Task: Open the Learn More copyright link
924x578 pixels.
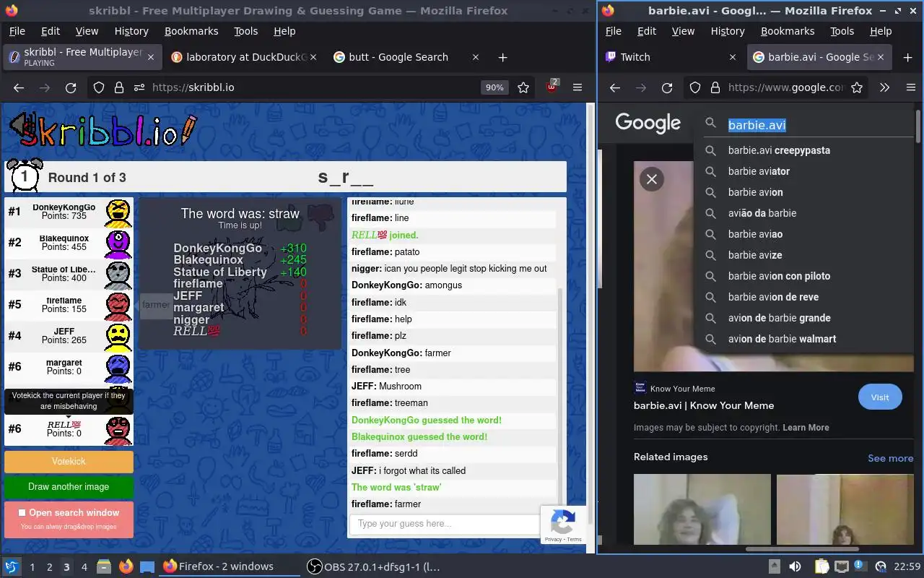Action: click(x=806, y=428)
